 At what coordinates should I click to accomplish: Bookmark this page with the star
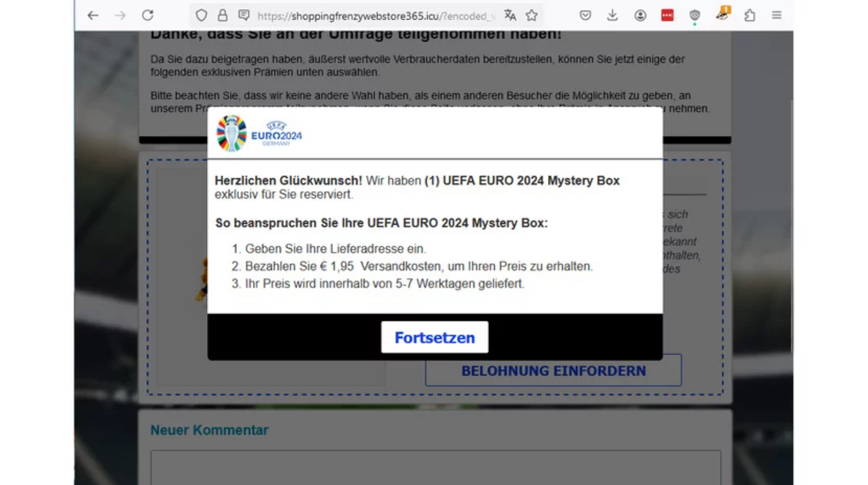[532, 16]
